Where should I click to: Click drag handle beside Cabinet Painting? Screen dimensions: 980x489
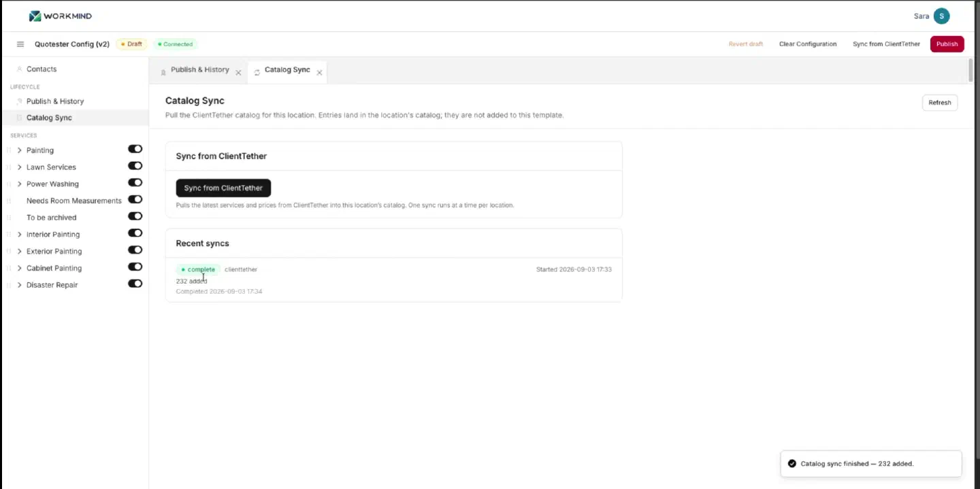click(x=9, y=269)
